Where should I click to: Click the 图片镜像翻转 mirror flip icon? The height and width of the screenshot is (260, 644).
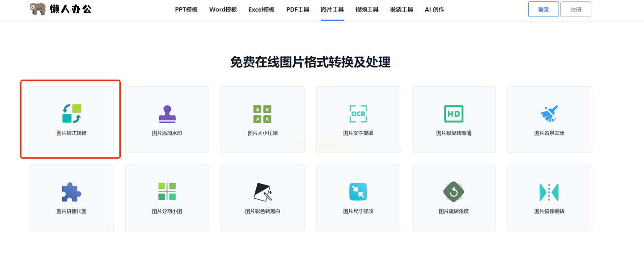[549, 192]
